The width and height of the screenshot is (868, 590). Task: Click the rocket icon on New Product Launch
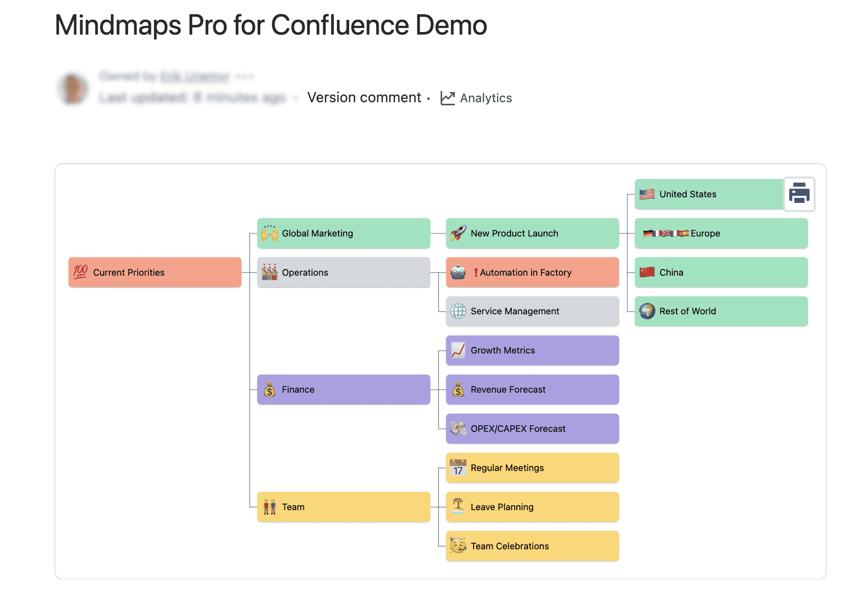click(x=458, y=233)
